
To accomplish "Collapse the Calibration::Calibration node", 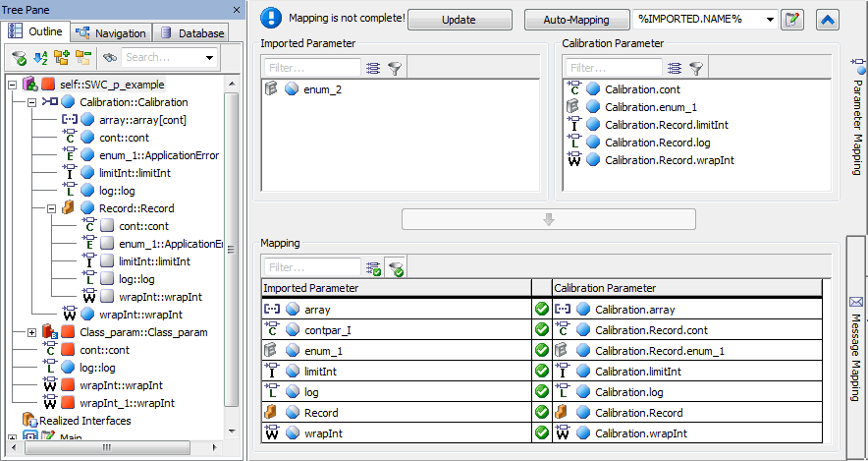I will click(31, 102).
